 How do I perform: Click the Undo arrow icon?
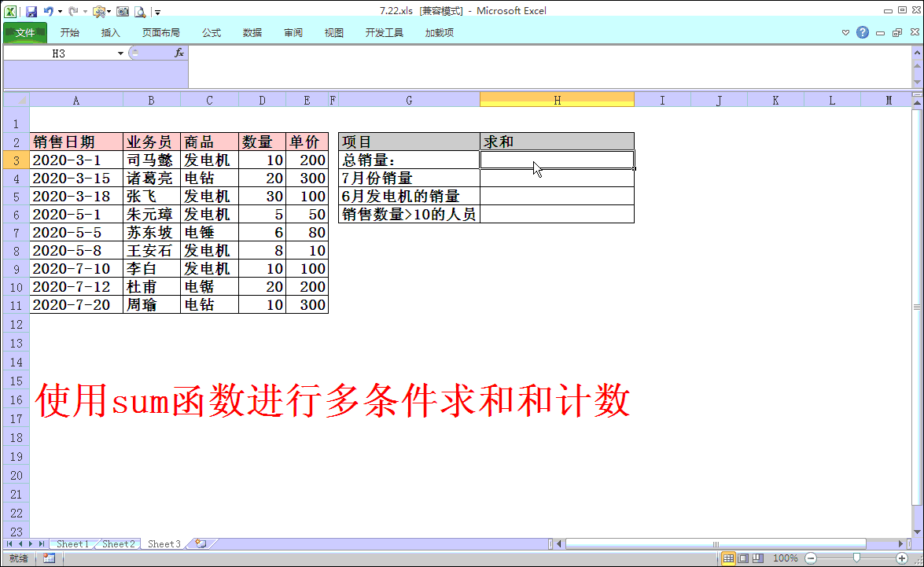point(48,11)
